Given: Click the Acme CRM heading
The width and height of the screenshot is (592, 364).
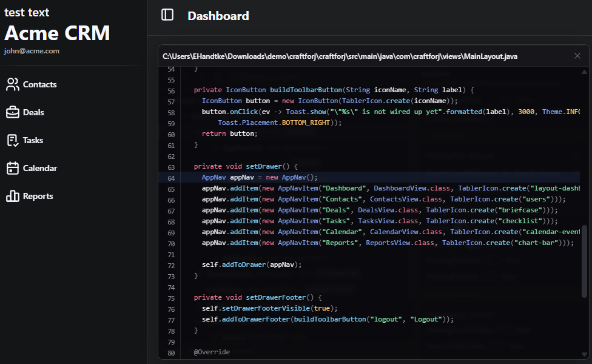Looking at the screenshot, I should [57, 33].
